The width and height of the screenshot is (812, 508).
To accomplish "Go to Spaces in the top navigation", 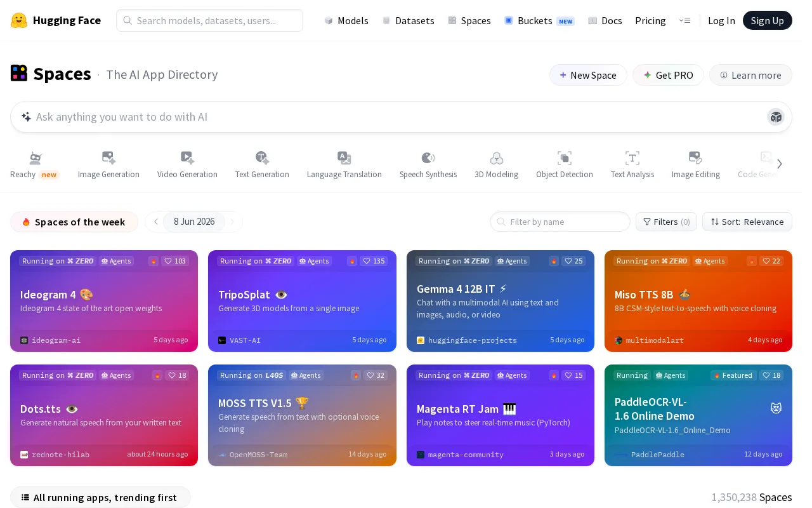I will pyautogui.click(x=469, y=20).
